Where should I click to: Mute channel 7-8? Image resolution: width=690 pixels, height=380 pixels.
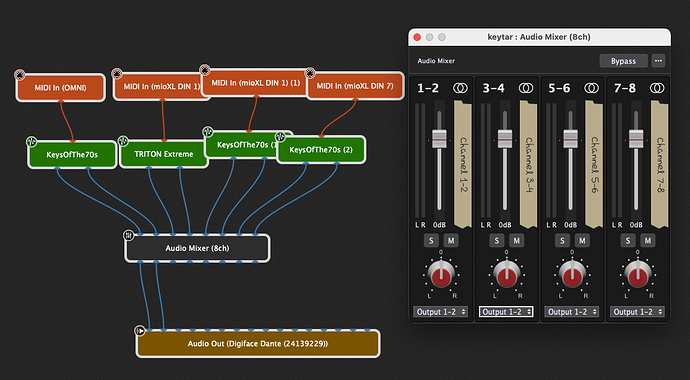[648, 240]
